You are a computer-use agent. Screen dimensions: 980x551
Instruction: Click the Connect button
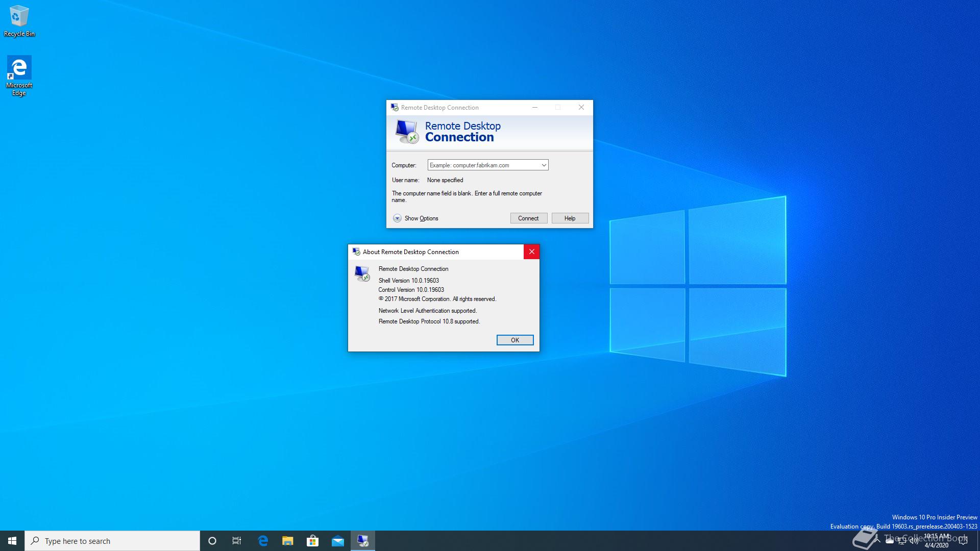tap(528, 218)
